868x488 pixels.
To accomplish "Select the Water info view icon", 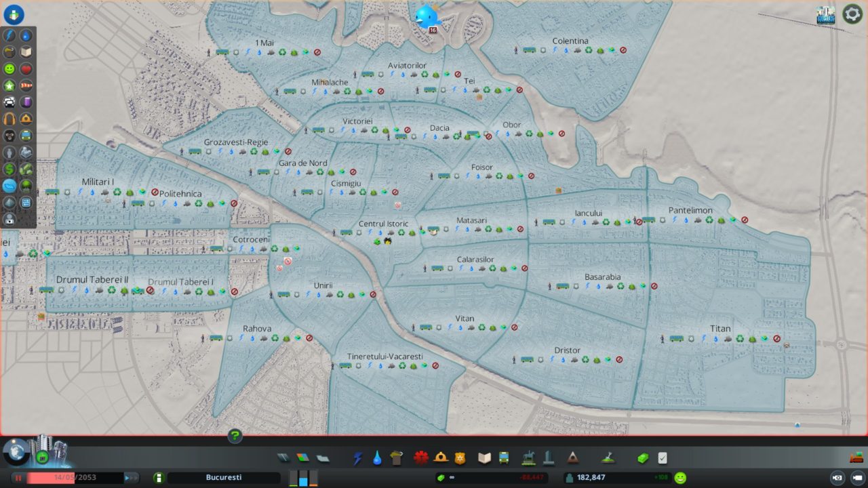I will pyautogui.click(x=26, y=35).
